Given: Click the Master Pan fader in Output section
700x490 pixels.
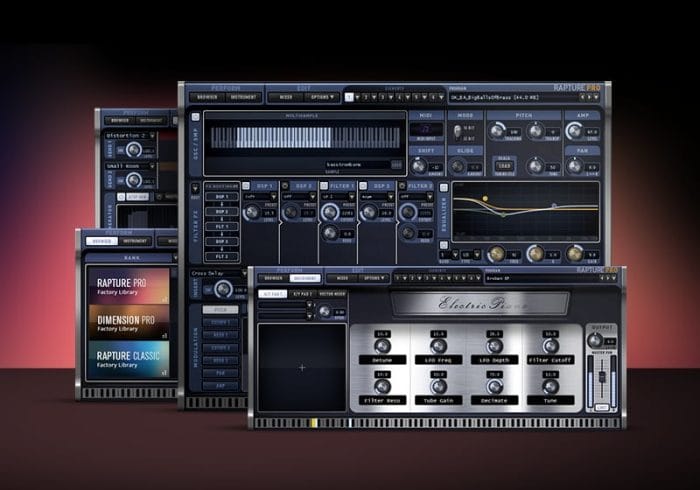Looking at the screenshot, I should pos(602,376).
